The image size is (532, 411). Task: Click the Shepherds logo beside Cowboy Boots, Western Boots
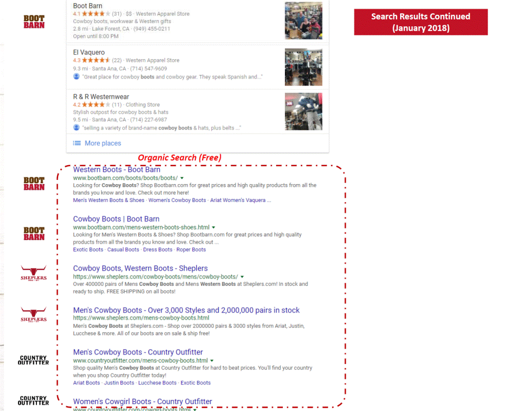click(x=34, y=273)
